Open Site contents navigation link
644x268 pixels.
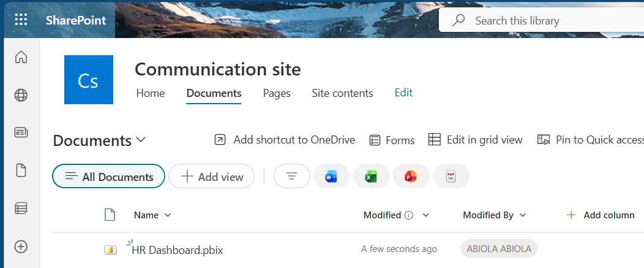click(342, 93)
